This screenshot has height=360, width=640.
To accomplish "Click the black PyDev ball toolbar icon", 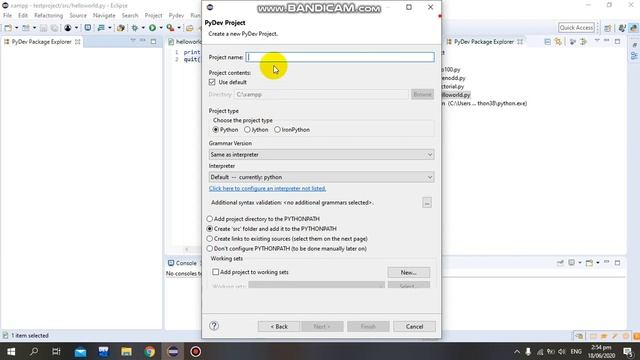I will [68, 28].
